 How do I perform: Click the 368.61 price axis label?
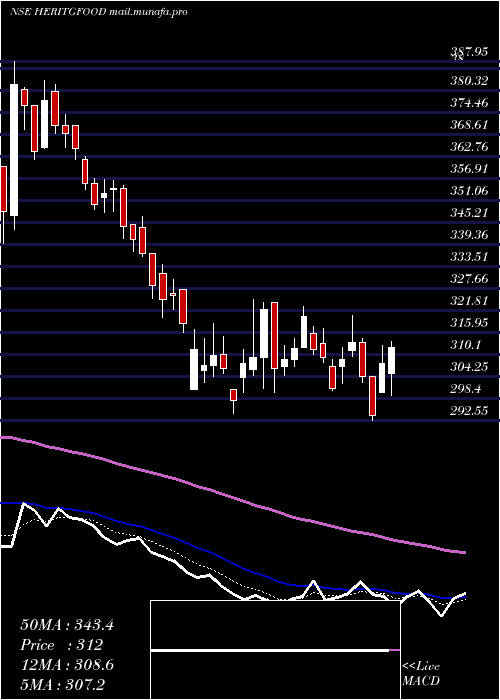coord(469,125)
